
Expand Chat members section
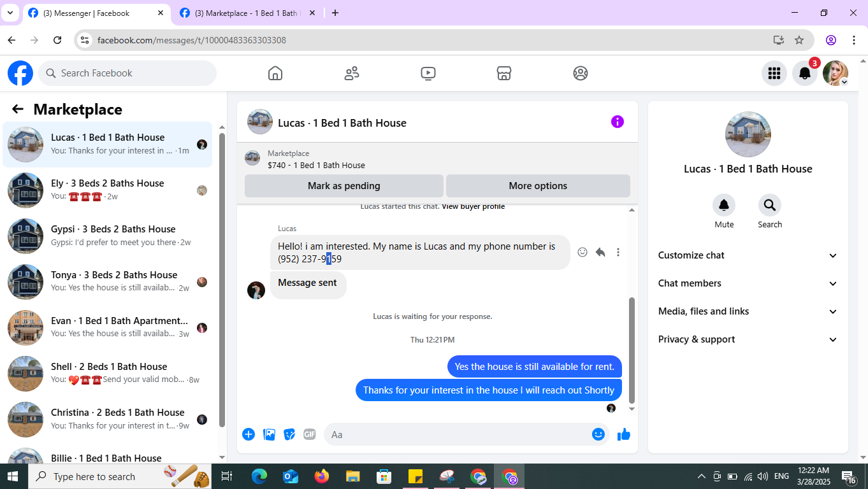click(x=748, y=283)
